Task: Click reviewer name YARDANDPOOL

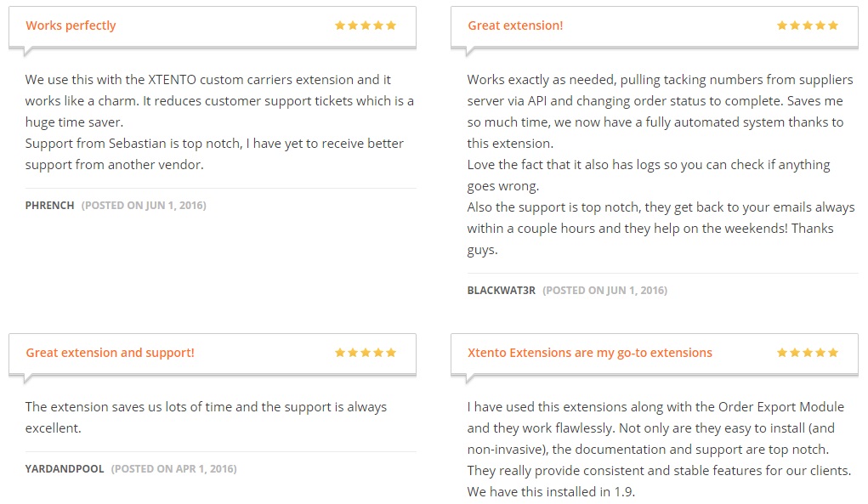Action: pyautogui.click(x=65, y=469)
